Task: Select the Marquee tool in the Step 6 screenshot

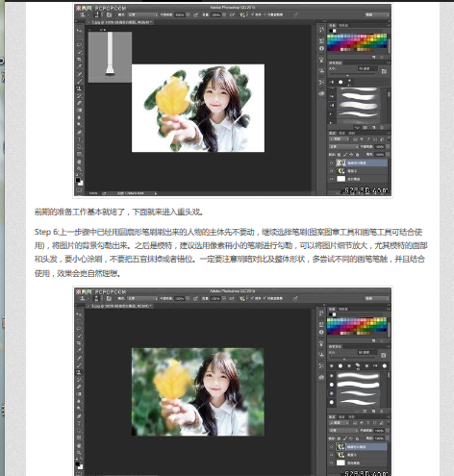Action: tap(79, 321)
